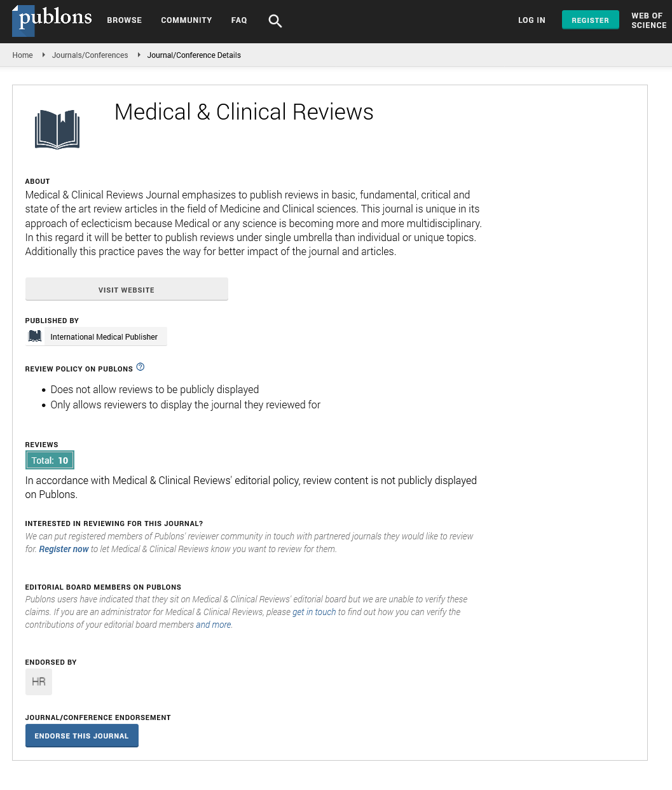Click the get in touch link
Image resolution: width=672 pixels, height=790 pixels.
click(314, 612)
